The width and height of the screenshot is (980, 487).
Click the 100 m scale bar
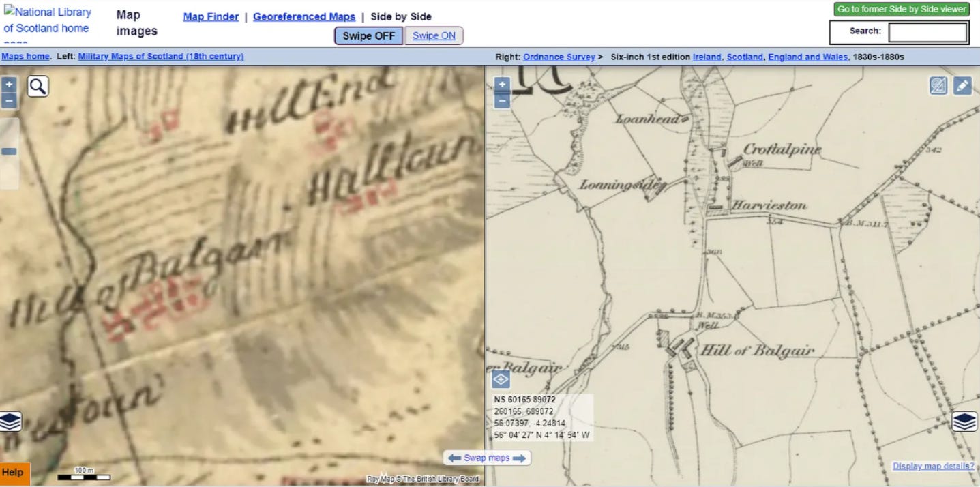83,474
